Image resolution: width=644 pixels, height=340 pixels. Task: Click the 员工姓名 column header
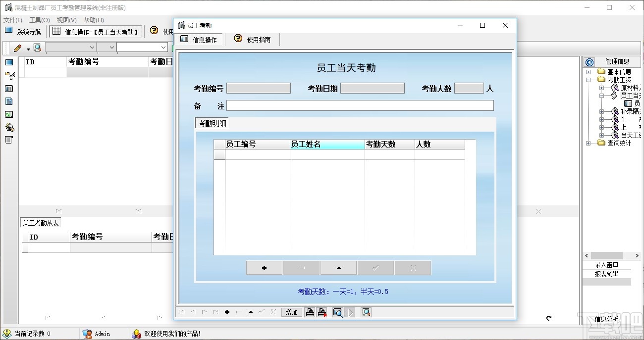(327, 144)
